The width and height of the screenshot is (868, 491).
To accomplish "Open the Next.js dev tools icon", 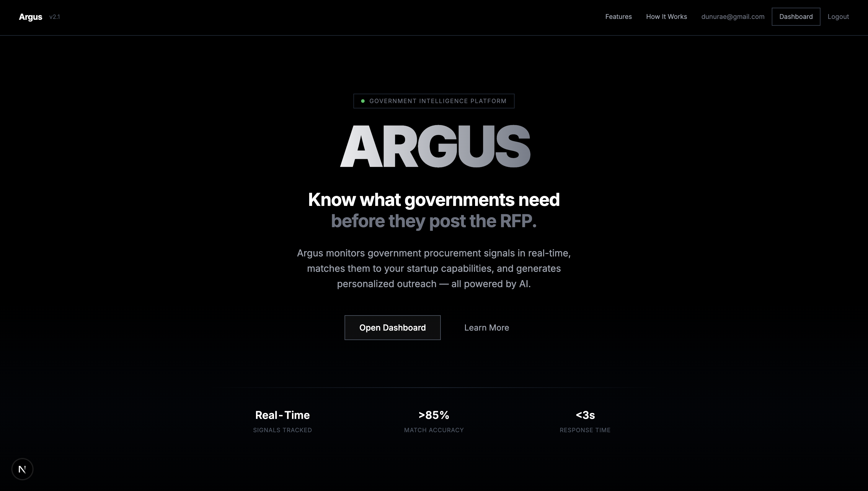I will tap(22, 469).
